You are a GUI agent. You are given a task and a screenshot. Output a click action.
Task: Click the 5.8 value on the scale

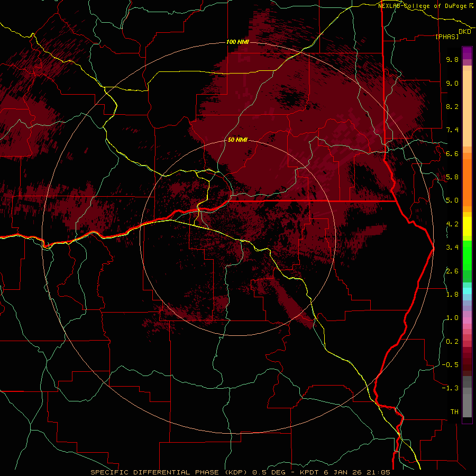click(x=452, y=177)
